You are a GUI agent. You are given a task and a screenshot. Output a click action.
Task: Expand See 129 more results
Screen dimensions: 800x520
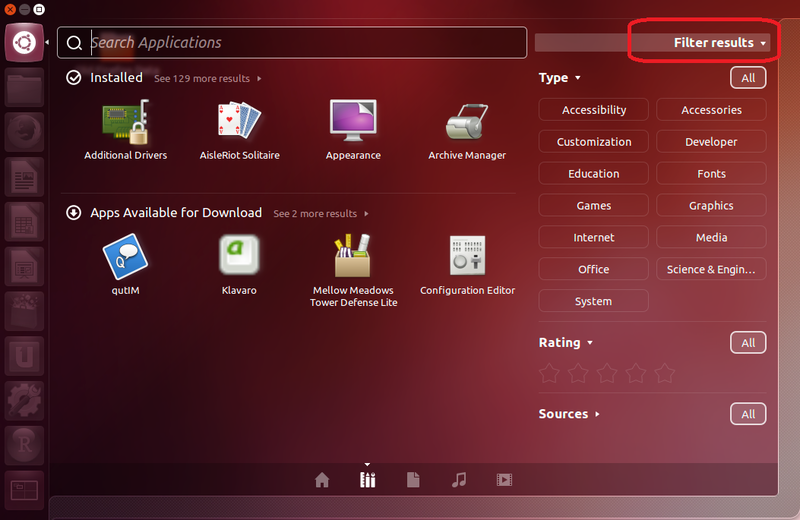[x=208, y=79]
